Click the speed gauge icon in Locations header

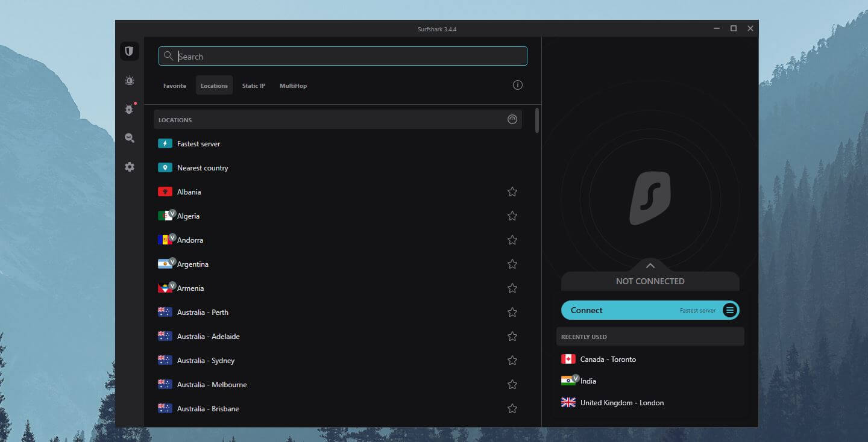512,119
